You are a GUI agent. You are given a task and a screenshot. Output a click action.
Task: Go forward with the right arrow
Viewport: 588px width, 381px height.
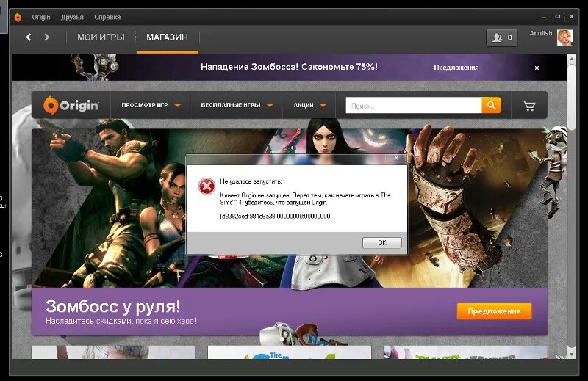pos(46,37)
